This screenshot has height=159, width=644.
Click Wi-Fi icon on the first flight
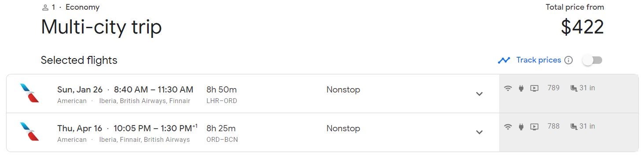pyautogui.click(x=508, y=89)
